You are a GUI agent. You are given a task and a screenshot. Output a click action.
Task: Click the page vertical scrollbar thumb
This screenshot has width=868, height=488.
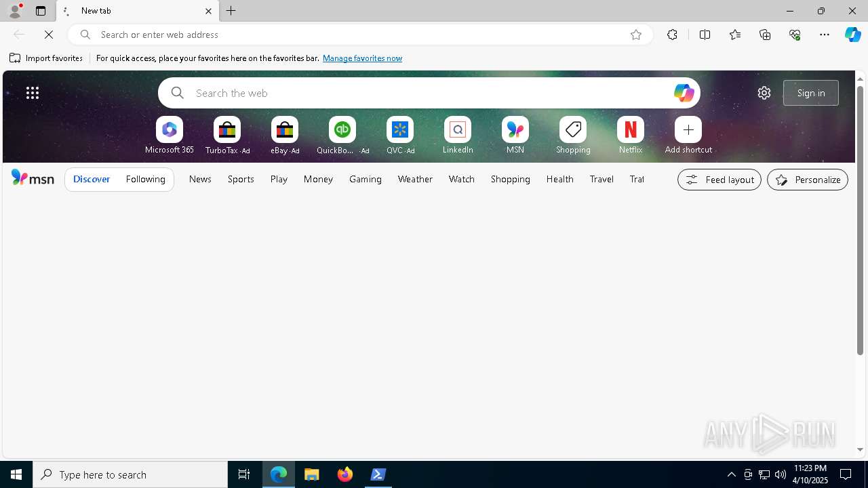860,220
